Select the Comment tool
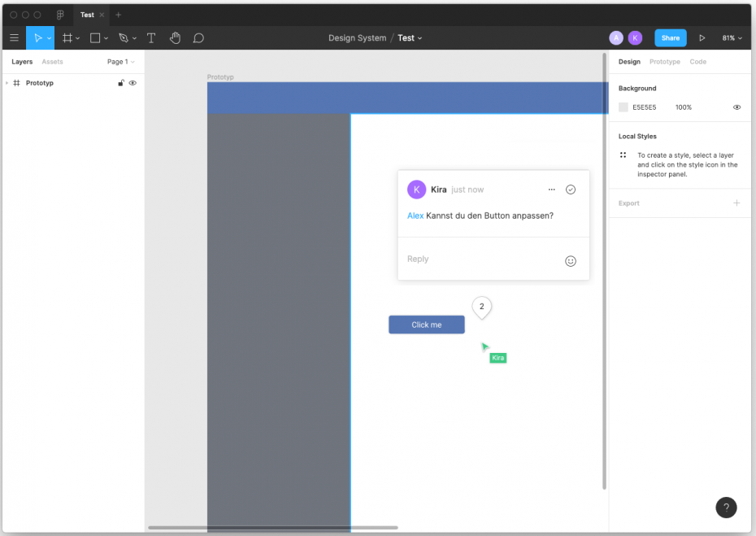The height and width of the screenshot is (536, 756). (198, 38)
